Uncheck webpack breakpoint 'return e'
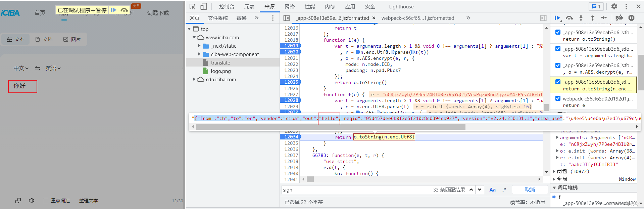 coord(558,98)
